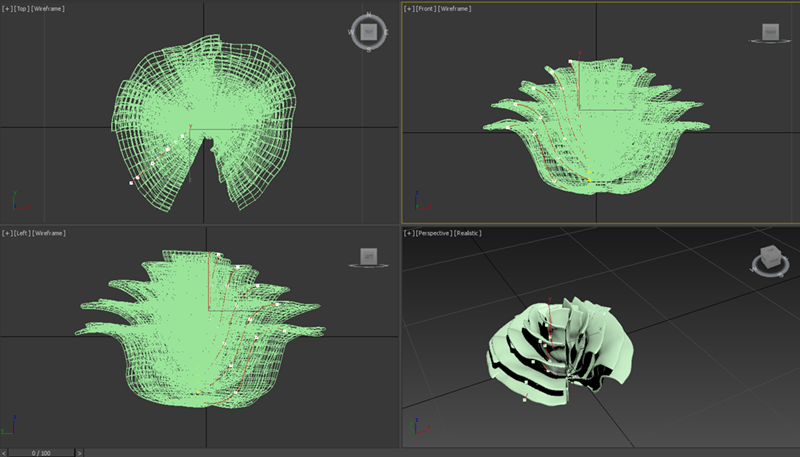Click the time slider right arrow
The image size is (800, 457).
77,452
